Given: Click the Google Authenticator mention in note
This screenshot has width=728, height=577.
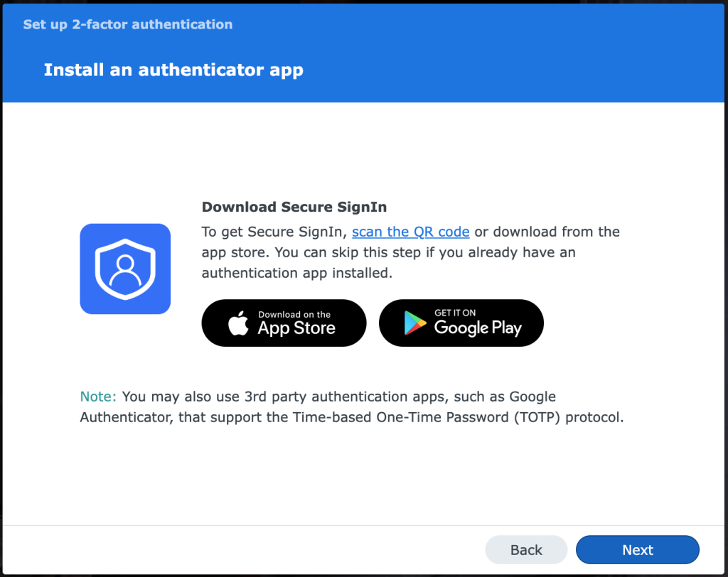Looking at the screenshot, I should click(318, 406).
